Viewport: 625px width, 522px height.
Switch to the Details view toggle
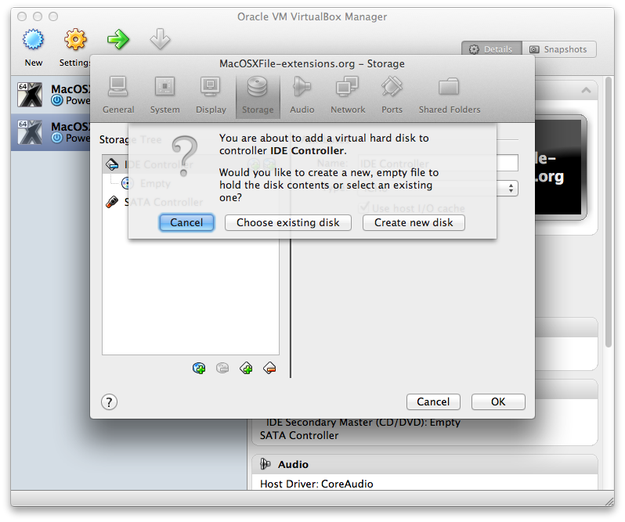(490, 49)
